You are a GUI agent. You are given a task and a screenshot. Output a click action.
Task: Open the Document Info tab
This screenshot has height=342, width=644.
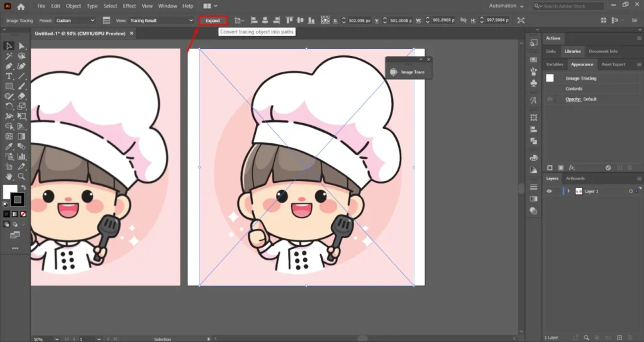603,52
